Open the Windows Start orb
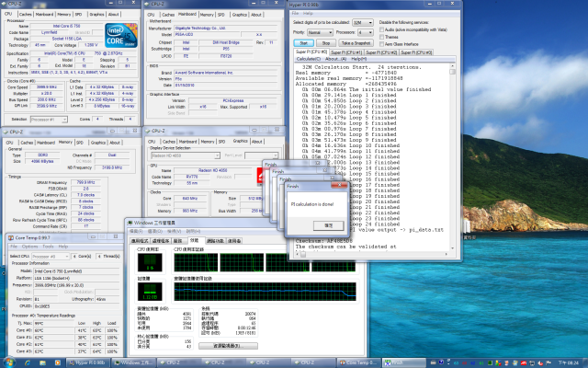Image resolution: width=588 pixels, height=368 pixels. 9,362
